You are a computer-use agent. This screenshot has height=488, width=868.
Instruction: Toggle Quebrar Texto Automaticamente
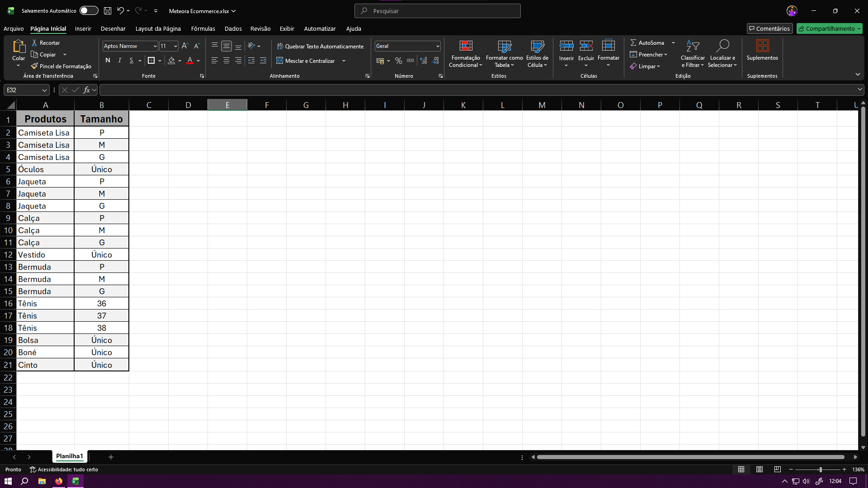(x=320, y=46)
